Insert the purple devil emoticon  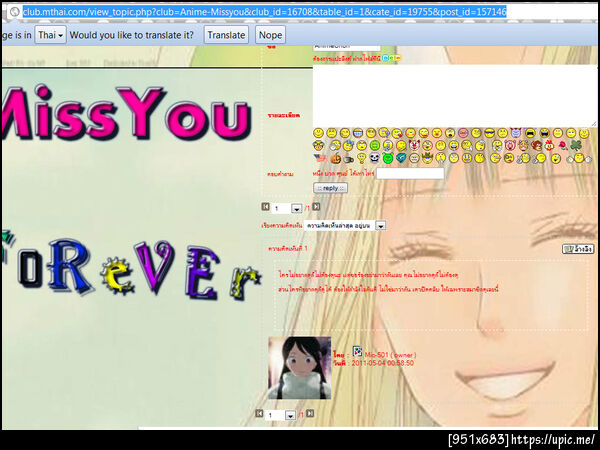515,132
